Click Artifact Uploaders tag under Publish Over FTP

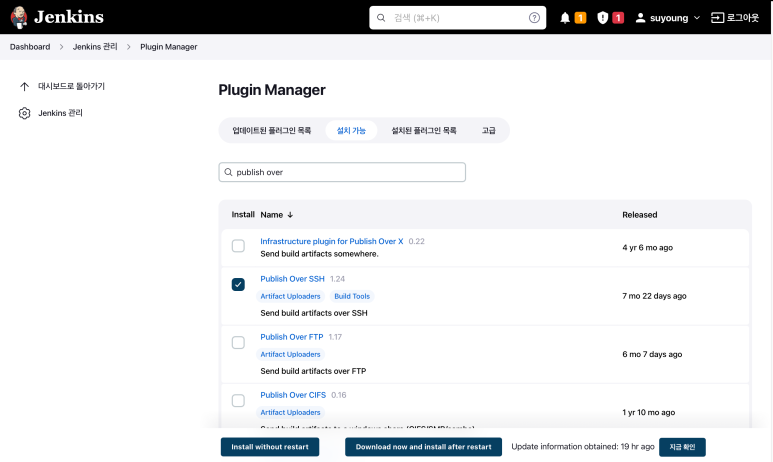pos(290,355)
